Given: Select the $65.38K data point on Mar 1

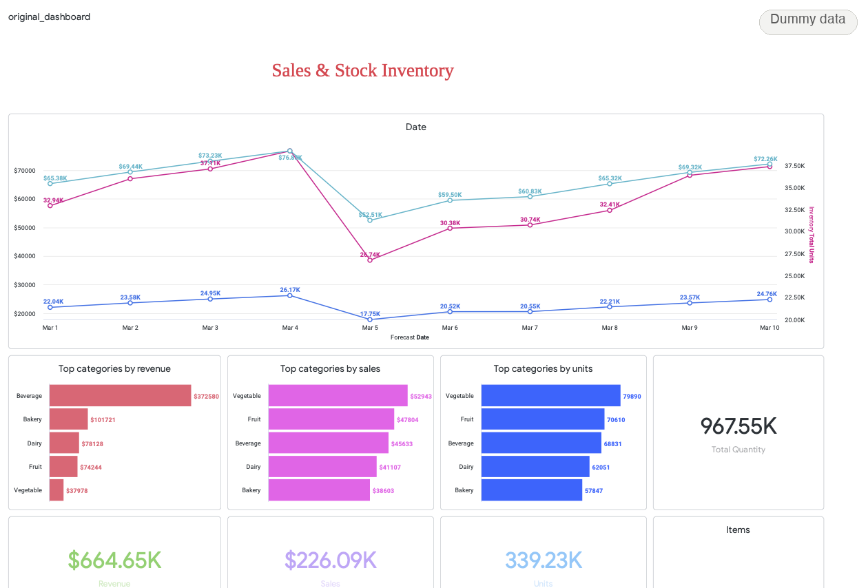Looking at the screenshot, I should (x=50, y=183).
